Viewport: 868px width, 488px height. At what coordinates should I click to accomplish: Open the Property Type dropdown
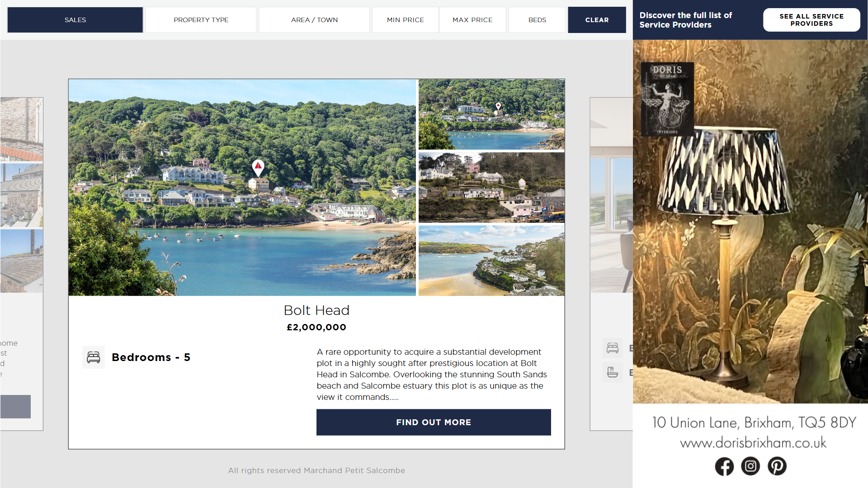(x=201, y=20)
